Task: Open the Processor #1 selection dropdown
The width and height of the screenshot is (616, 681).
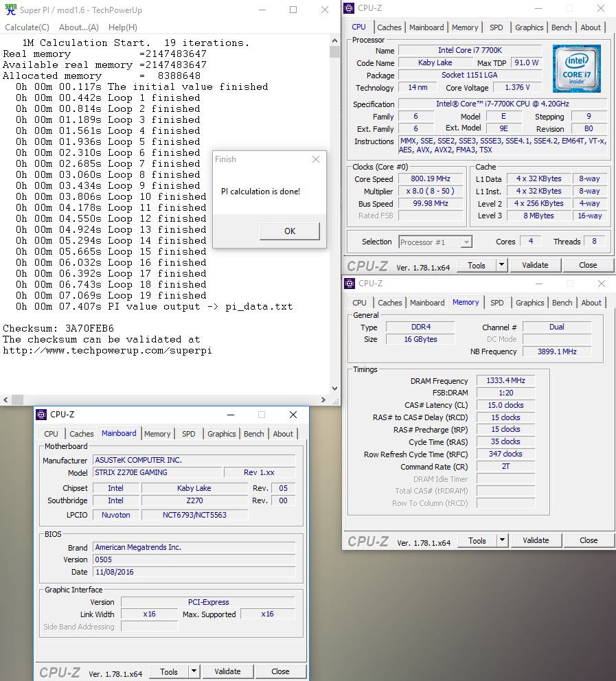Action: pyautogui.click(x=466, y=242)
